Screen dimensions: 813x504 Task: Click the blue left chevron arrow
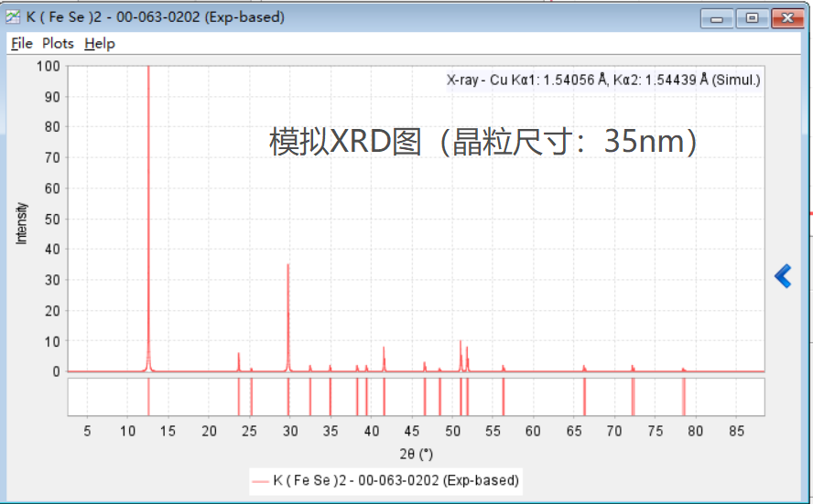pos(783,276)
